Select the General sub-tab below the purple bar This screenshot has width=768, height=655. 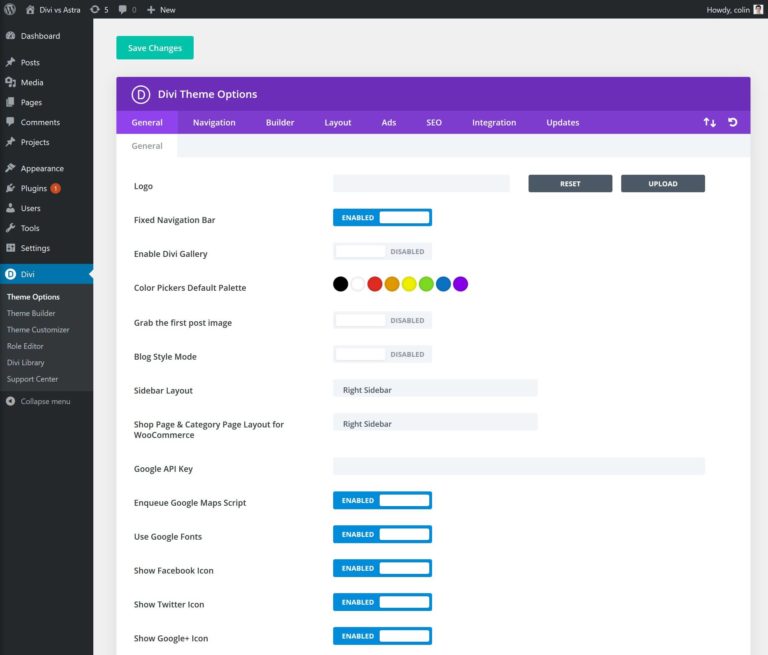click(x=147, y=146)
